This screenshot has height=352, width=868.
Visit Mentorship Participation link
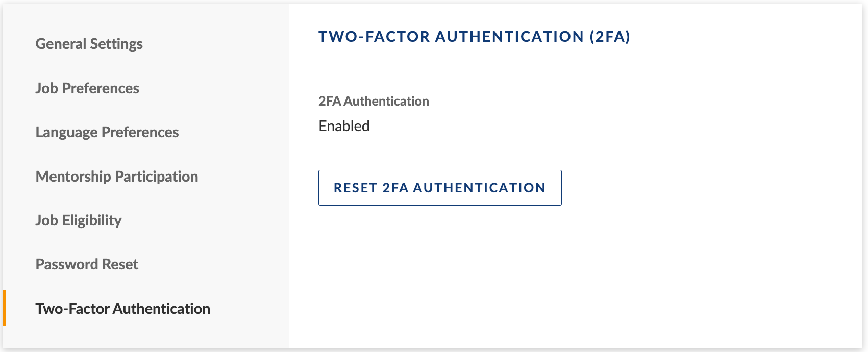(x=117, y=177)
